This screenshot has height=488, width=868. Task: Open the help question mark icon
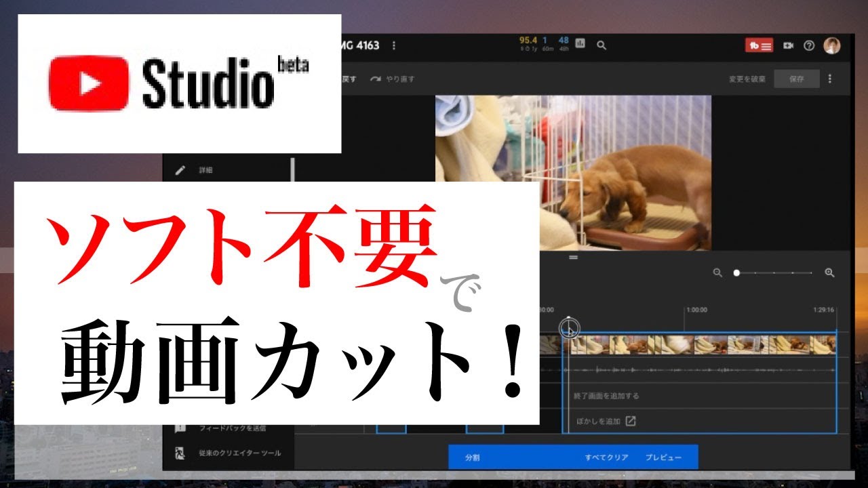point(809,45)
